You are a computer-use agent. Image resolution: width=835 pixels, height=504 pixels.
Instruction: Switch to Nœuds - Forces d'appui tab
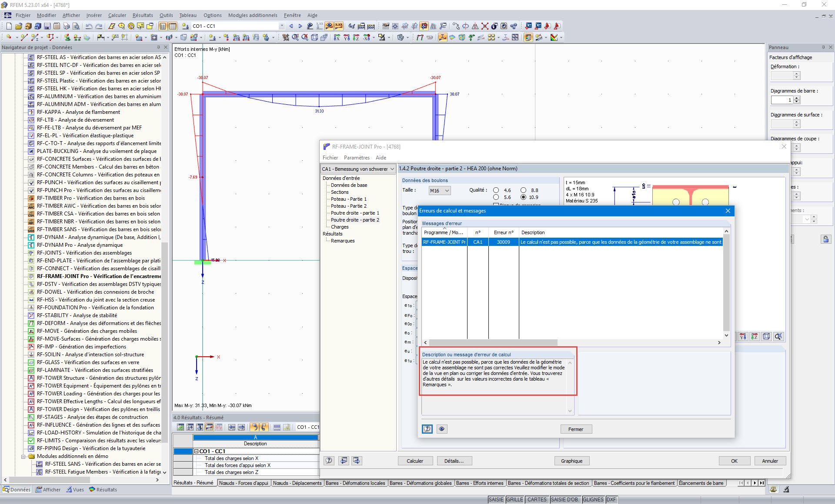pyautogui.click(x=243, y=483)
